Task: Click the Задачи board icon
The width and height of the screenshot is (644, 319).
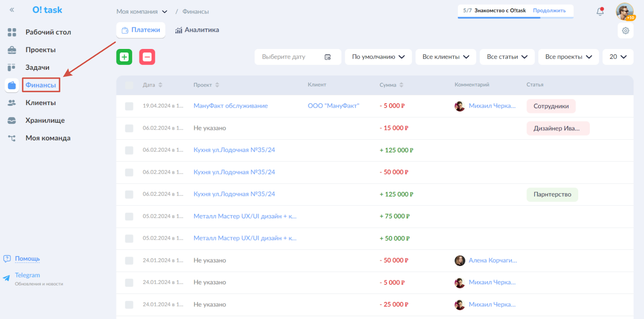Action: click(x=12, y=67)
